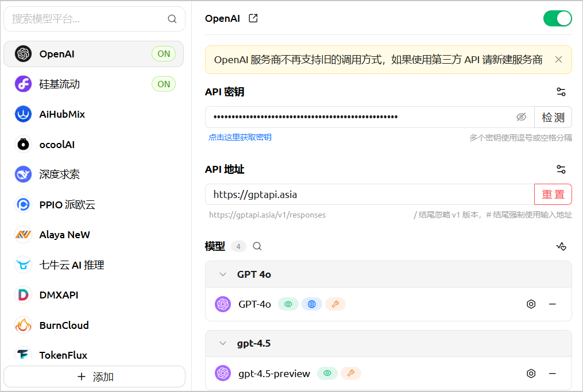Image resolution: width=583 pixels, height=392 pixels.
Task: Open the OpenAI external website link icon
Action: click(253, 18)
